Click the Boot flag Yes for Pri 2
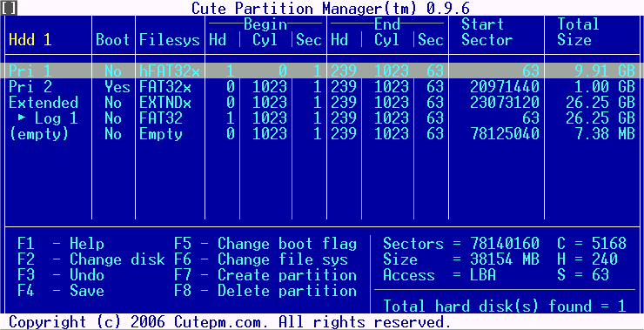 [117, 87]
